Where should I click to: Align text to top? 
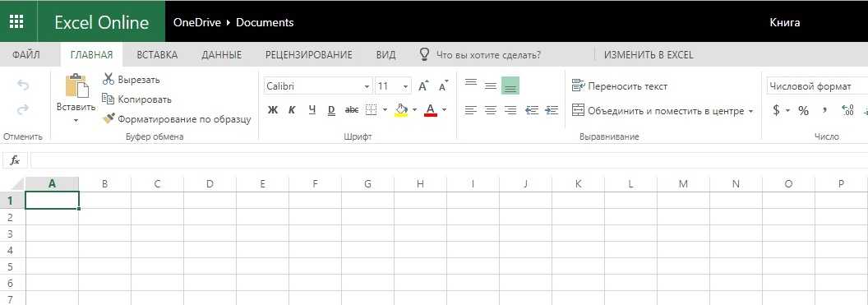pos(470,84)
